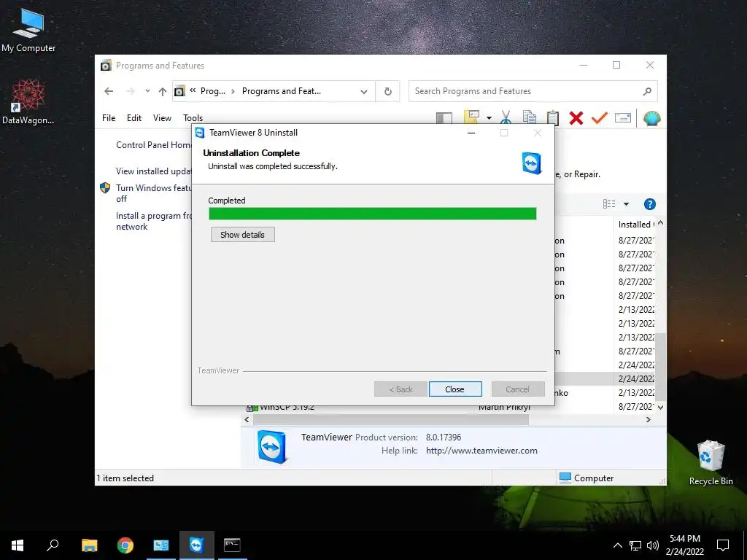Click Install a program from the network

153,221
